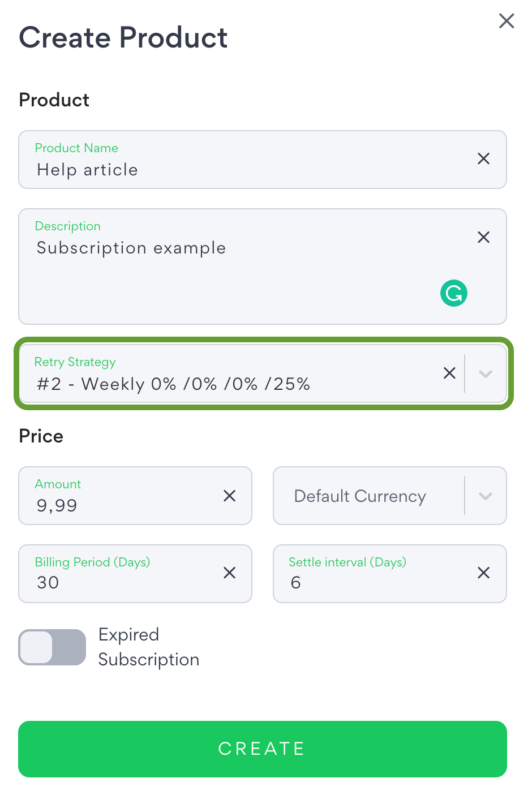Clear the Product Name field
This screenshot has width=532, height=791.
(483, 158)
